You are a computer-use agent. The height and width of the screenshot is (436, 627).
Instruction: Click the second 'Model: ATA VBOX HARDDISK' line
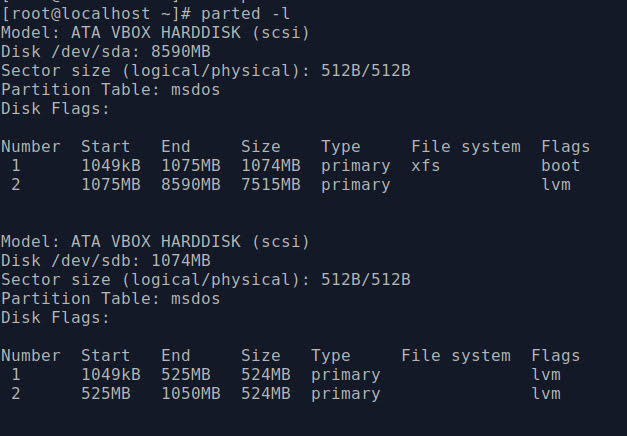(x=156, y=242)
